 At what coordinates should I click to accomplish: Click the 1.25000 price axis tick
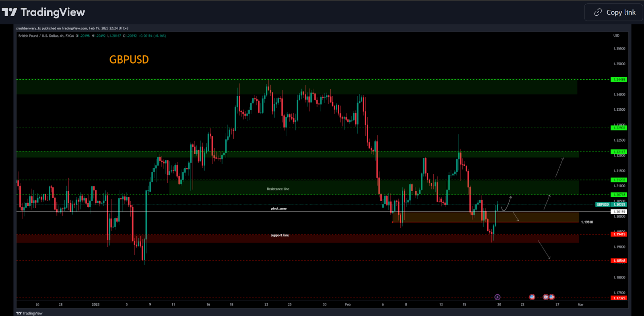point(619,64)
